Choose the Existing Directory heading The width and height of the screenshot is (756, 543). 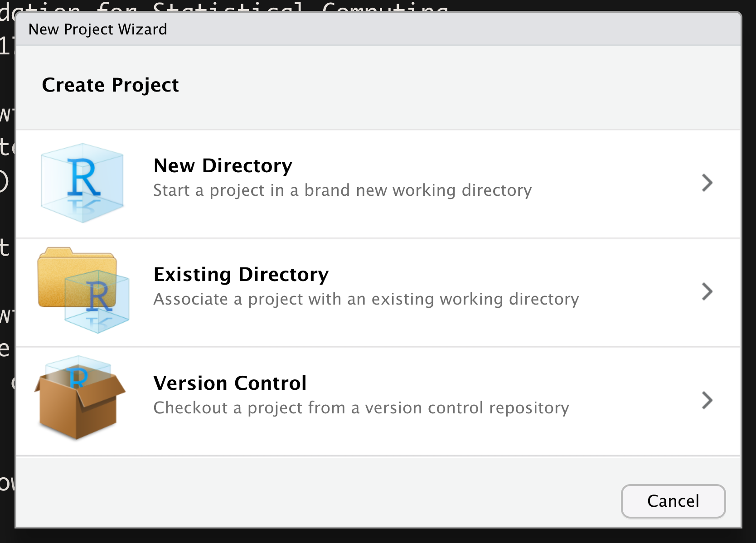tap(241, 275)
